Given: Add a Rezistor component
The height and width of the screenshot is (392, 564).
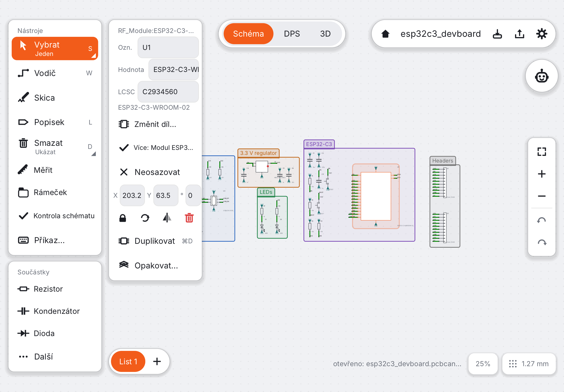Looking at the screenshot, I should 55,289.
